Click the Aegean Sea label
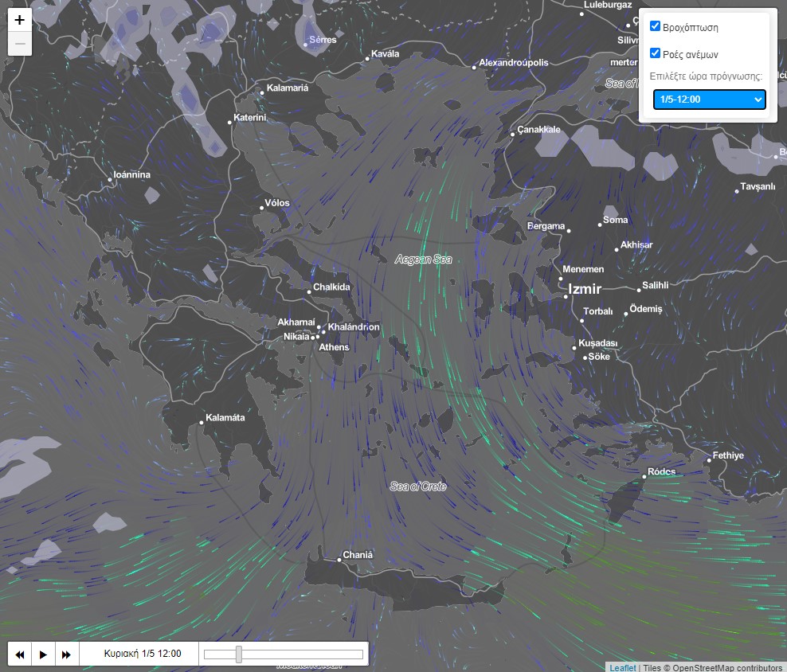 pos(423,260)
